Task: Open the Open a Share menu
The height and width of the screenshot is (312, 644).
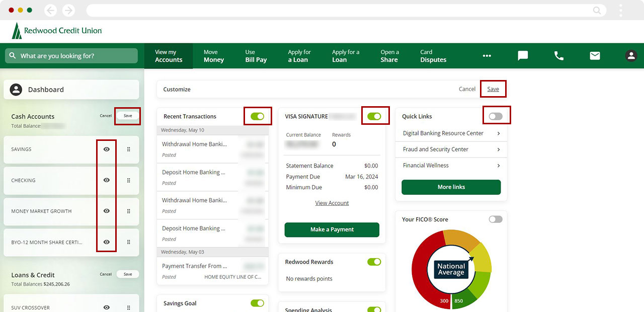Action: [x=389, y=56]
